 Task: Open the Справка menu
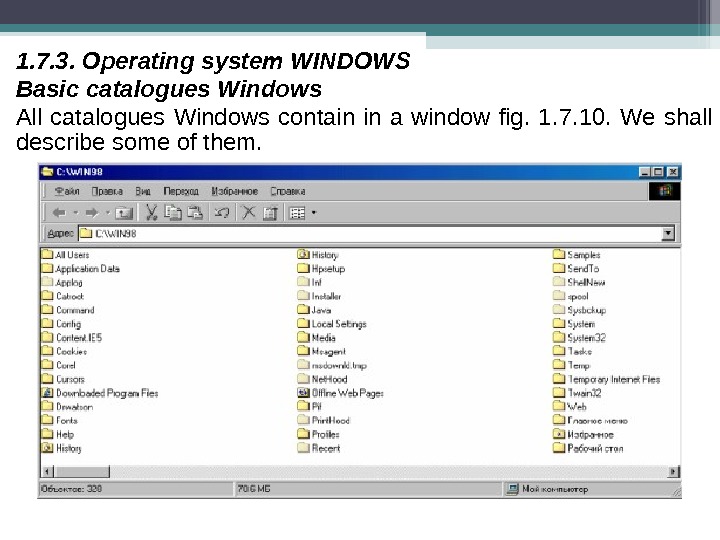(288, 191)
